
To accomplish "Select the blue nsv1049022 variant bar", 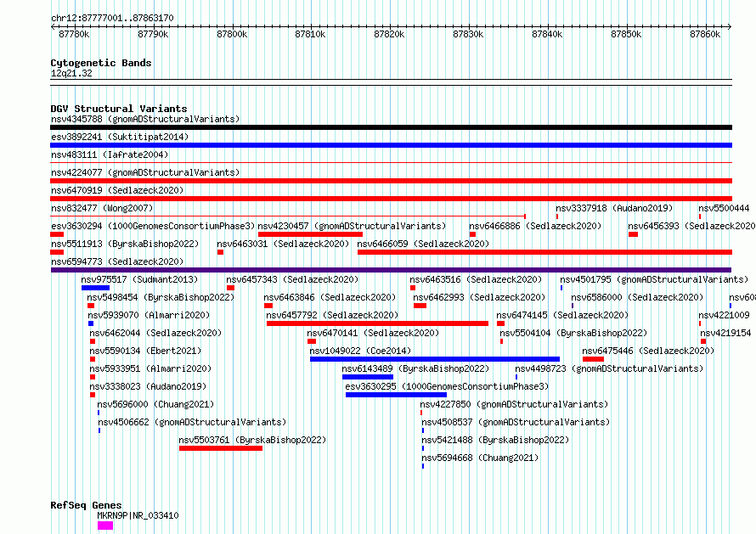I will click(435, 359).
